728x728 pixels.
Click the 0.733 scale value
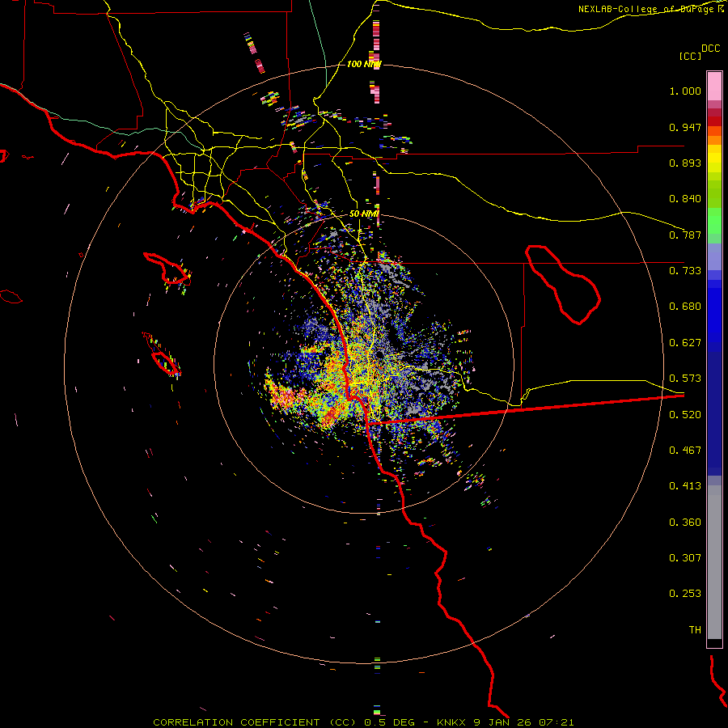click(685, 271)
